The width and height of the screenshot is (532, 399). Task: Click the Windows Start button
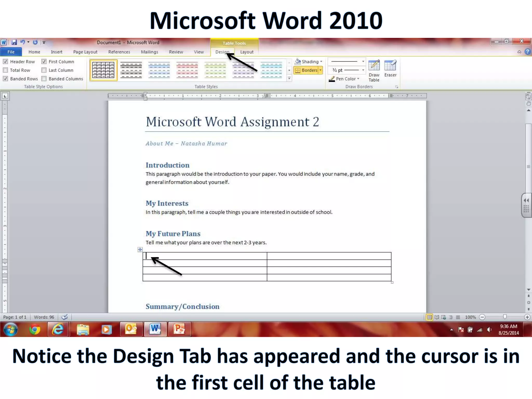tap(10, 329)
